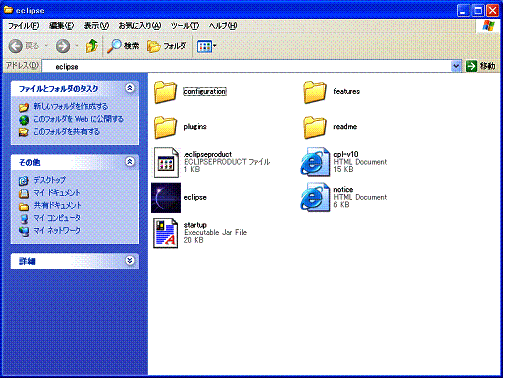Screen dimensions: 505x378
Task: Click the readme folder name label
Action: [345, 127]
